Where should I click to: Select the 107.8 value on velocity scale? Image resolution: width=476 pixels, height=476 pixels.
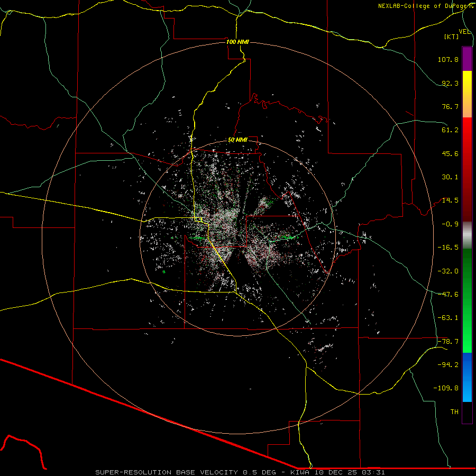[448, 59]
